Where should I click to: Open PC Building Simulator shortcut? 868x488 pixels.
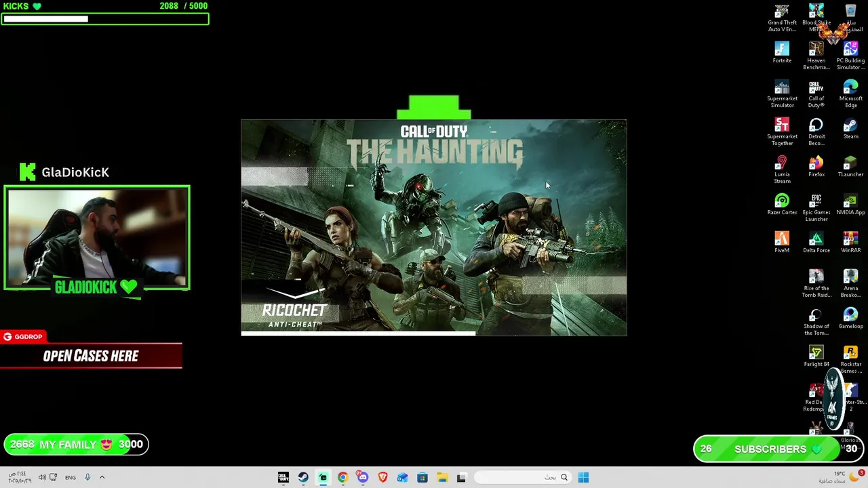[x=850, y=56]
